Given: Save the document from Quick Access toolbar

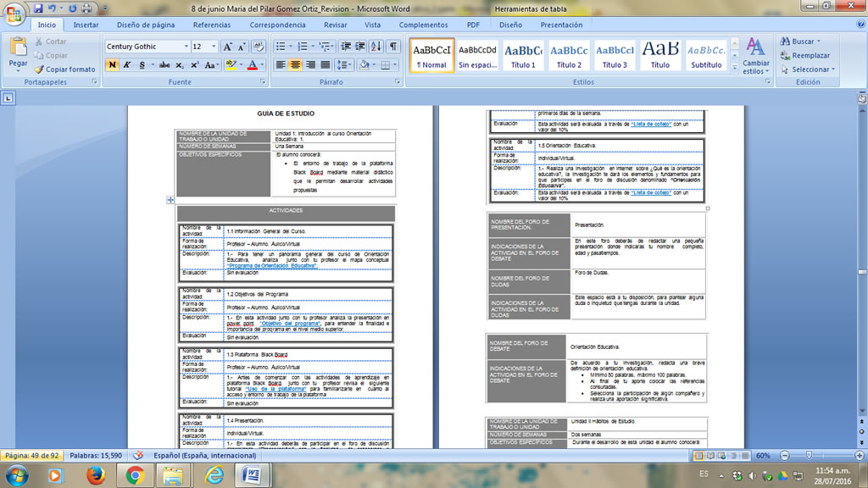Looking at the screenshot, I should pos(37,8).
